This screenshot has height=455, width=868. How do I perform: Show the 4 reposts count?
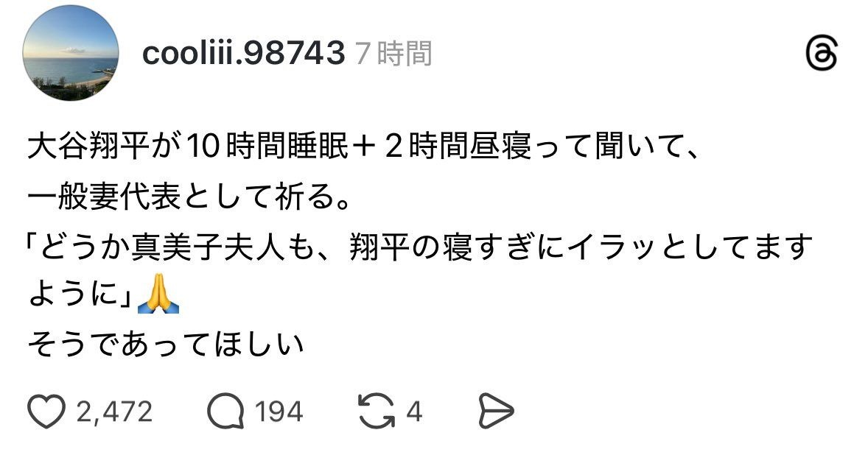[414, 412]
